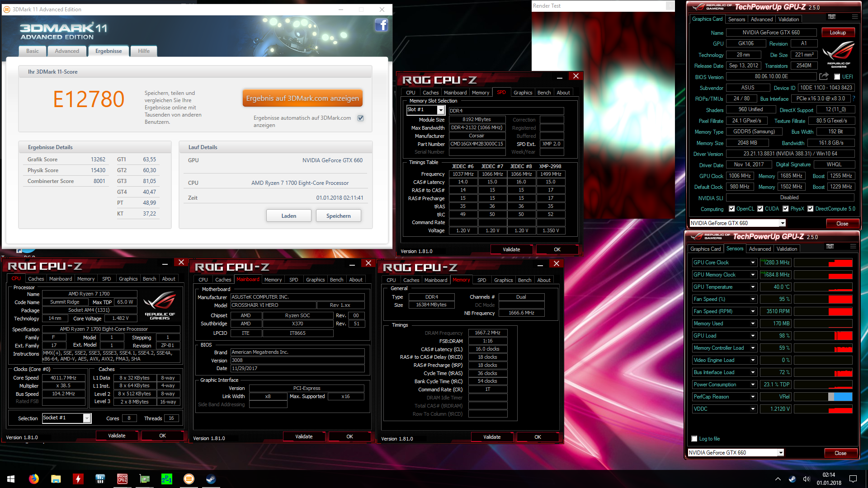868x488 pixels.
Task: Open the Socket #1 selection dropdown in CPU-Z
Action: [x=86, y=418]
